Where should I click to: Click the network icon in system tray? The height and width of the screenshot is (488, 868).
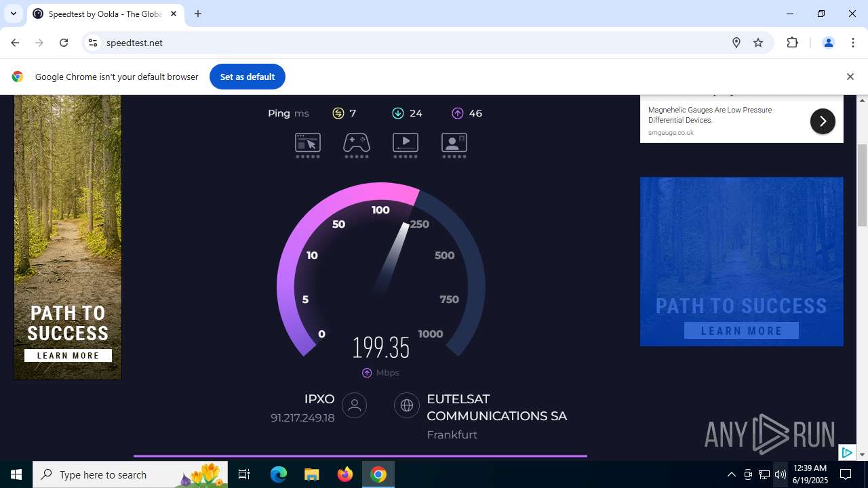[764, 474]
